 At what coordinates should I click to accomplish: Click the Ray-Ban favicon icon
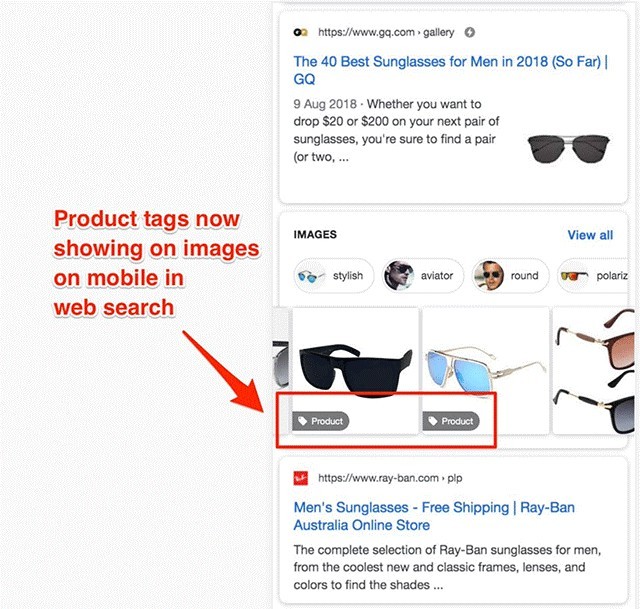pos(301,478)
